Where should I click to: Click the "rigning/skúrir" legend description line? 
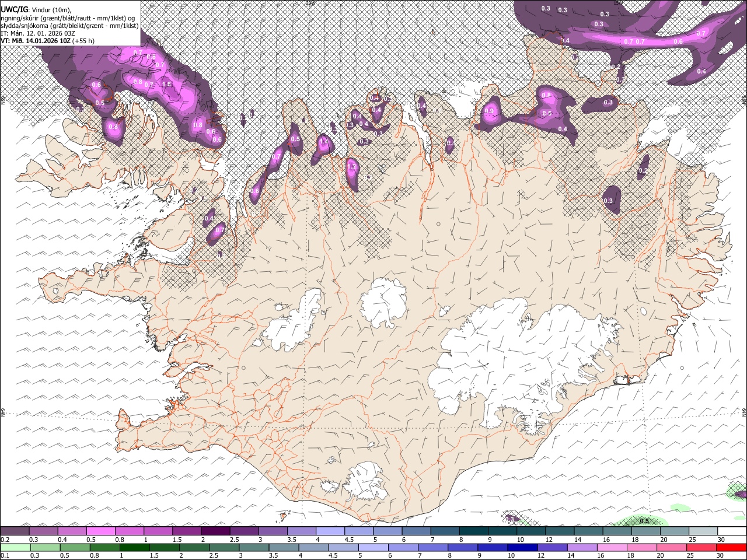coord(68,18)
